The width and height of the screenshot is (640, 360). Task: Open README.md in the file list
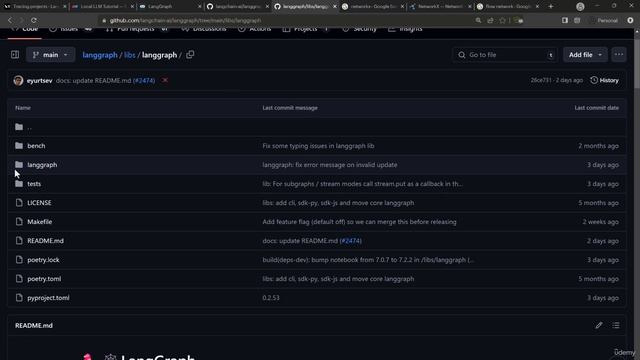coord(45,241)
